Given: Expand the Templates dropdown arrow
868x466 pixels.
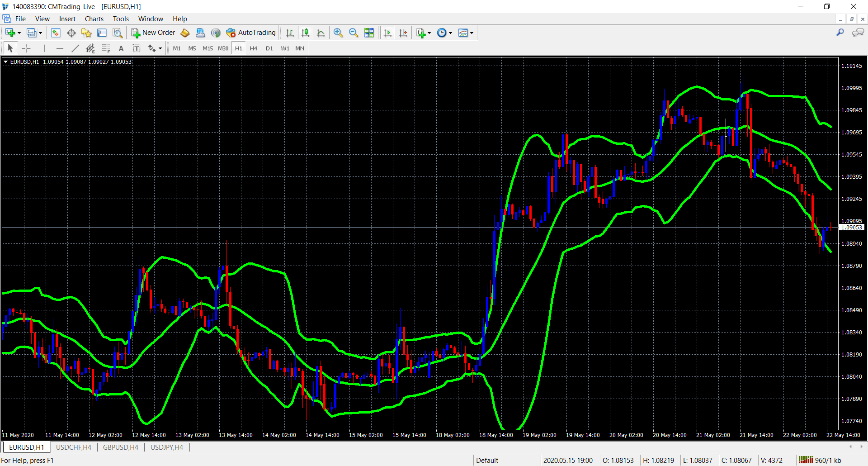Looking at the screenshot, I should point(472,33).
